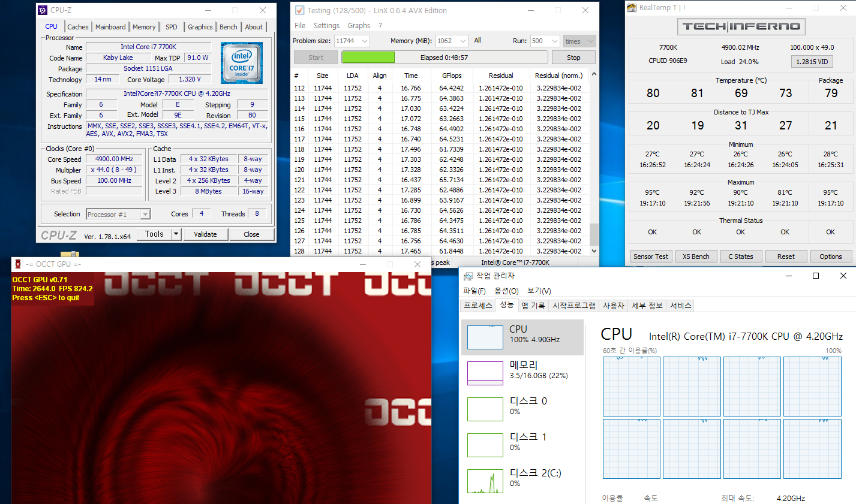
Task: Click the LinX title bar icon
Action: [299, 10]
